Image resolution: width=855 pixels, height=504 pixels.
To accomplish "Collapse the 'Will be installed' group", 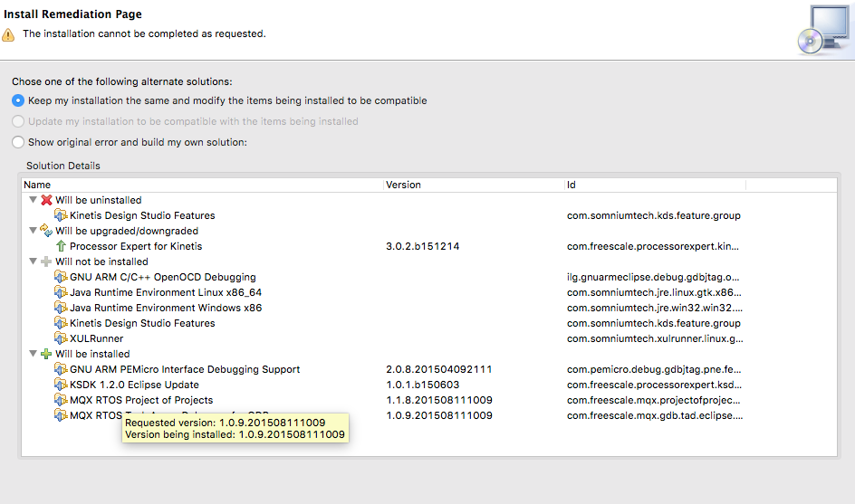I will coord(34,354).
